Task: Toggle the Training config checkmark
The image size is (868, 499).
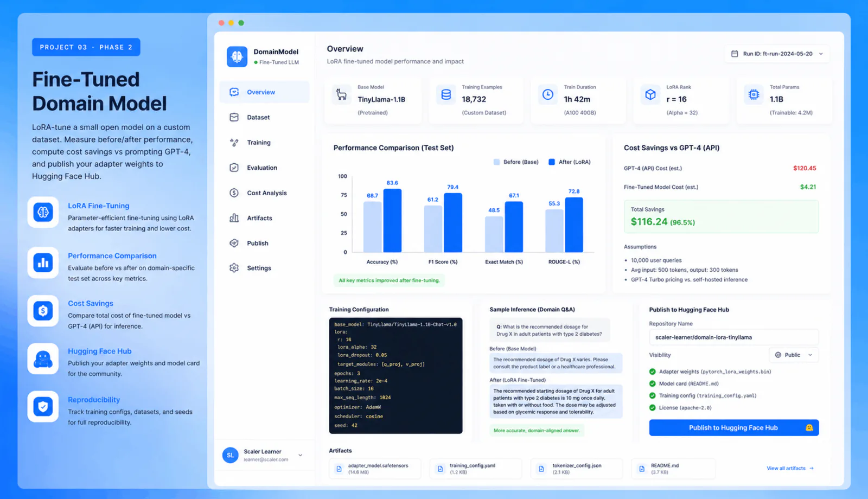Action: (x=653, y=395)
